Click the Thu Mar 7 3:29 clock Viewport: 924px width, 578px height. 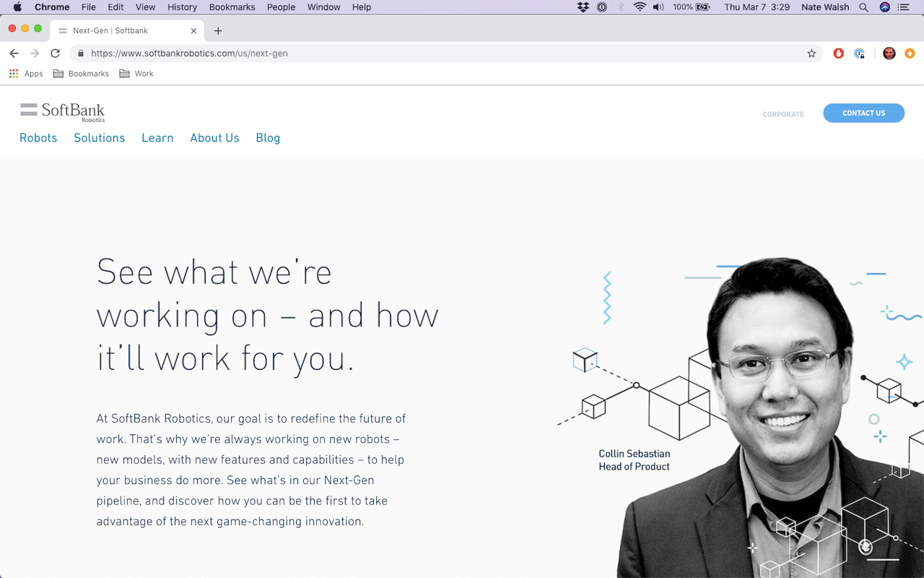757,7
